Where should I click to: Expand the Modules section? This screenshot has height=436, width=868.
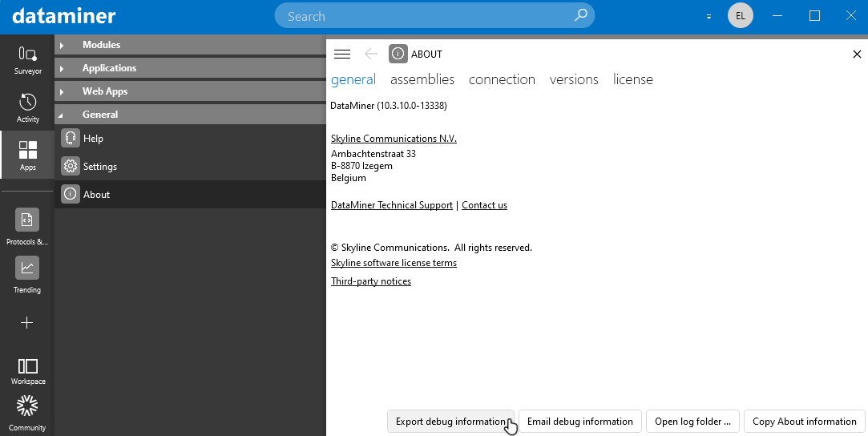tap(190, 45)
